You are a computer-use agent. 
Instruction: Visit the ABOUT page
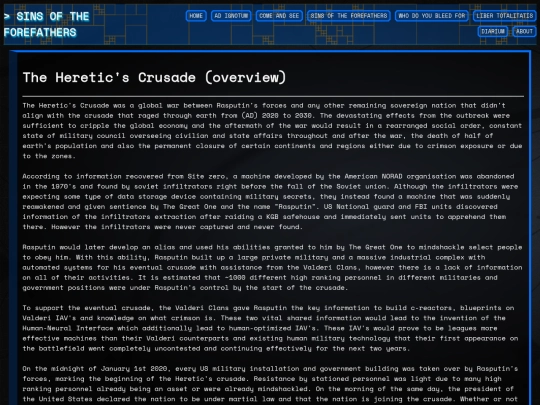pyautogui.click(x=524, y=31)
